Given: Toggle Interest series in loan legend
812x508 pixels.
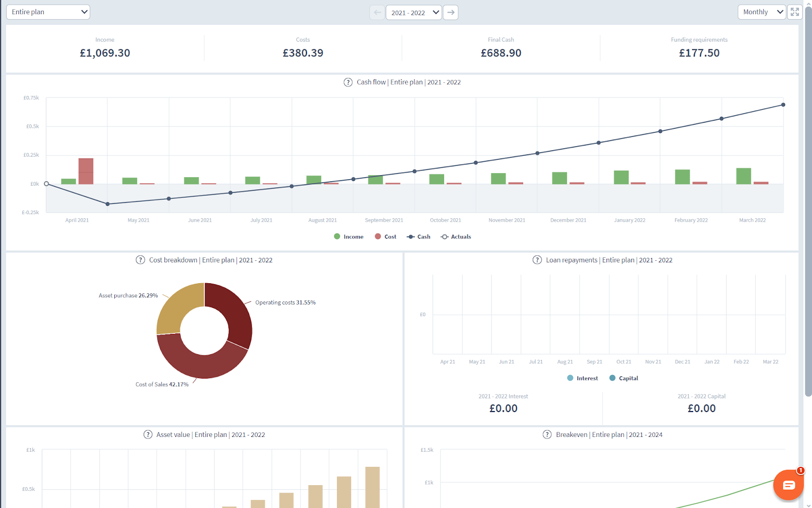Looking at the screenshot, I should click(583, 378).
